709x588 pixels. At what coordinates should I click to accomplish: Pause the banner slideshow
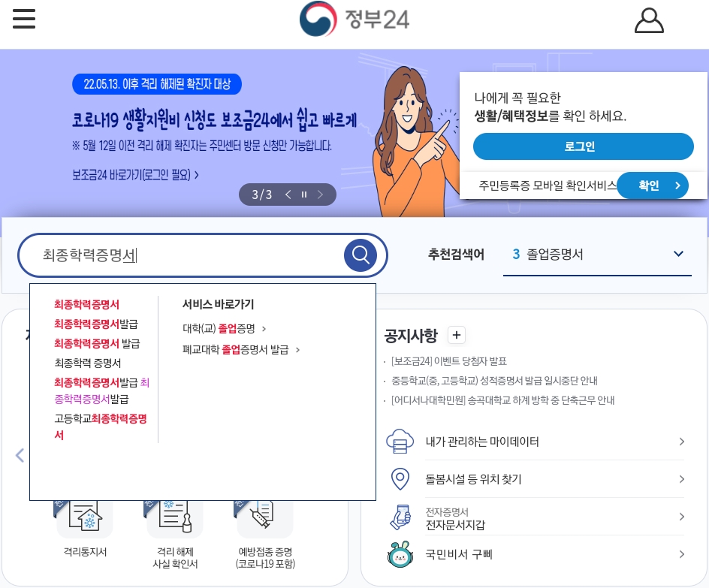pos(304,194)
